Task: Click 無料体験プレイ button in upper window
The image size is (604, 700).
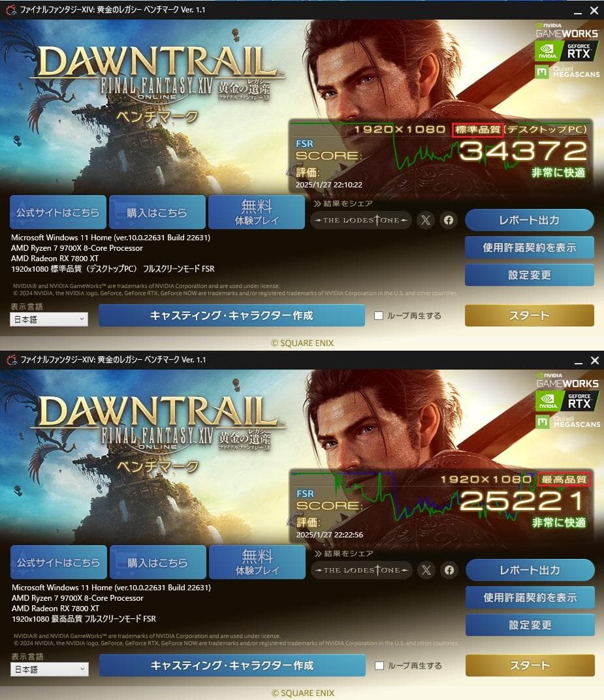Action: [x=257, y=212]
